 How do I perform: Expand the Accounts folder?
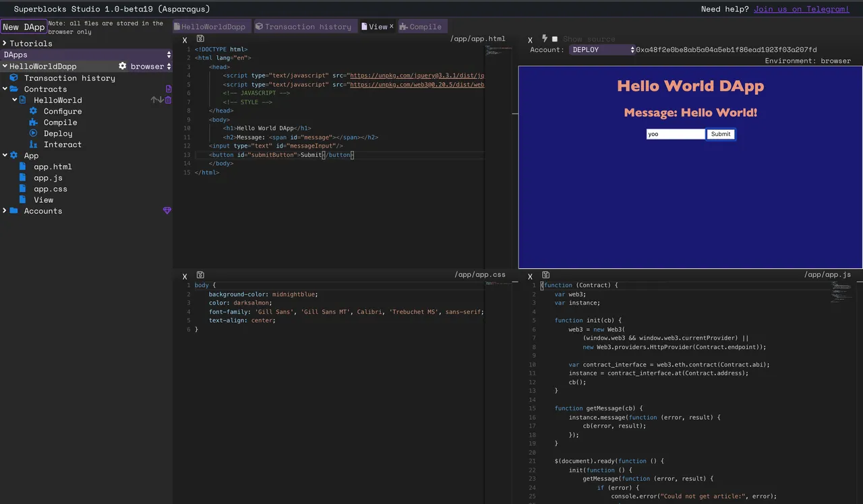(x=5, y=211)
